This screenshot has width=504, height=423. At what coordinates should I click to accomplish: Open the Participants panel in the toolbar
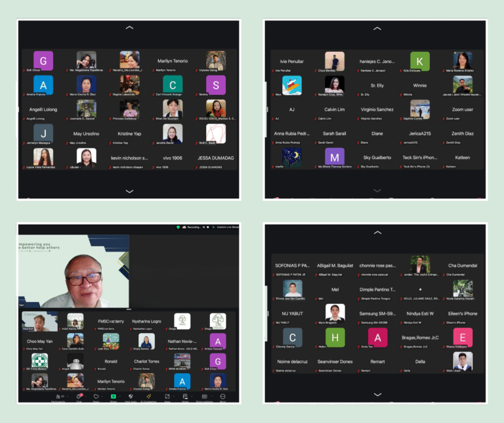pyautogui.click(x=58, y=397)
